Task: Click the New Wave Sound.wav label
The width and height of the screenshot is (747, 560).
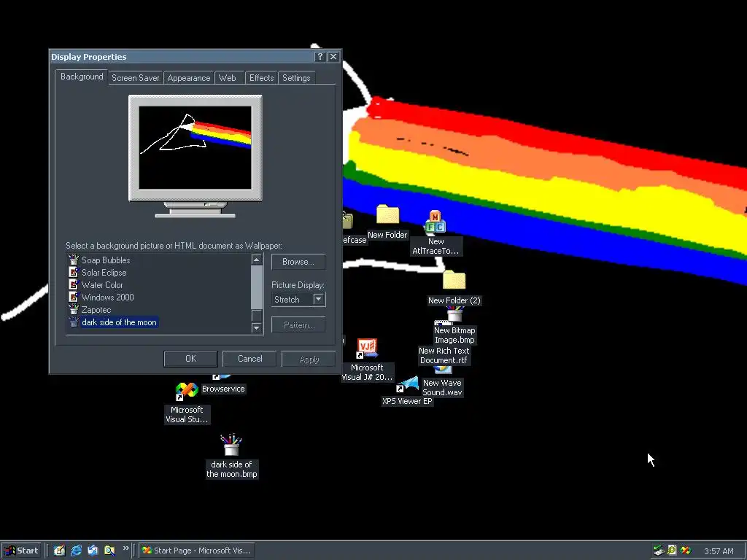Action: click(x=442, y=388)
